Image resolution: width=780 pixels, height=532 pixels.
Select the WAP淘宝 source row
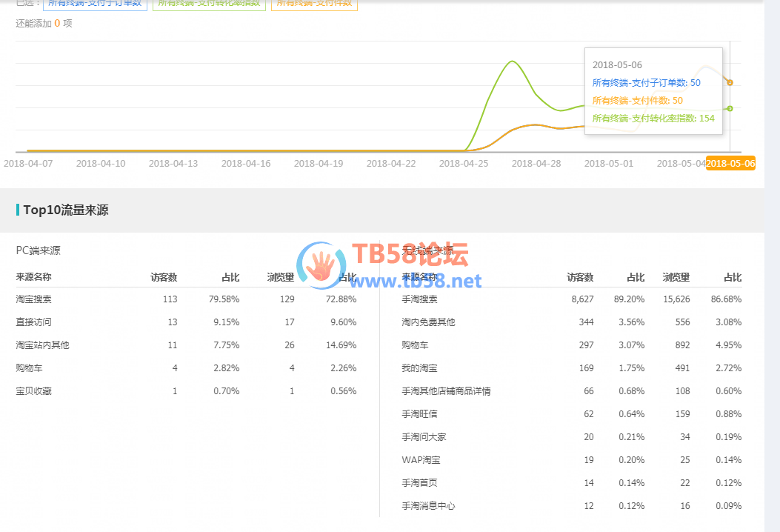click(421, 460)
